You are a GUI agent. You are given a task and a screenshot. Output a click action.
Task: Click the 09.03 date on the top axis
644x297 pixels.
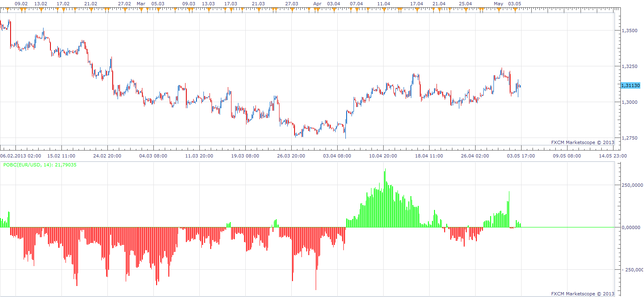189,4
